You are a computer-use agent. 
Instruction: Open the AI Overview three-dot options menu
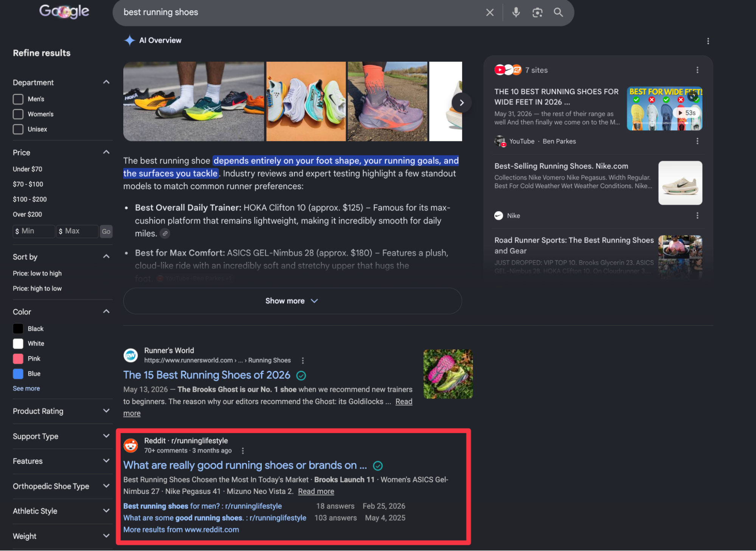click(708, 41)
